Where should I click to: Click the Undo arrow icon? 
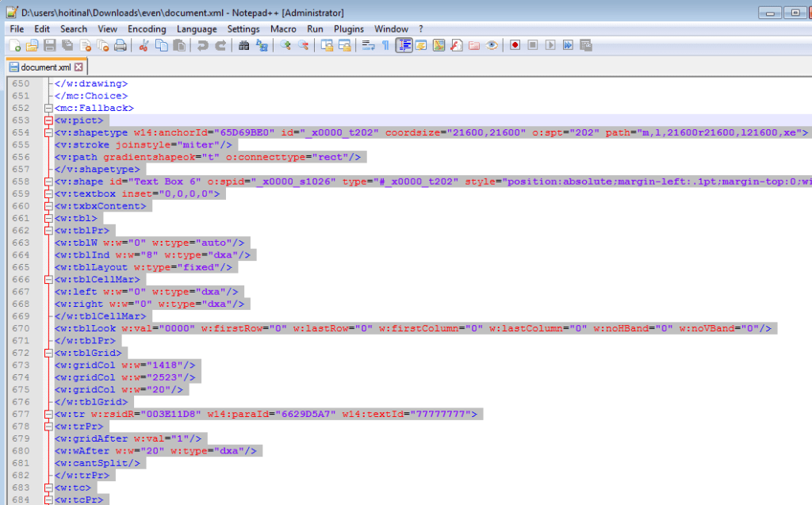tap(203, 46)
